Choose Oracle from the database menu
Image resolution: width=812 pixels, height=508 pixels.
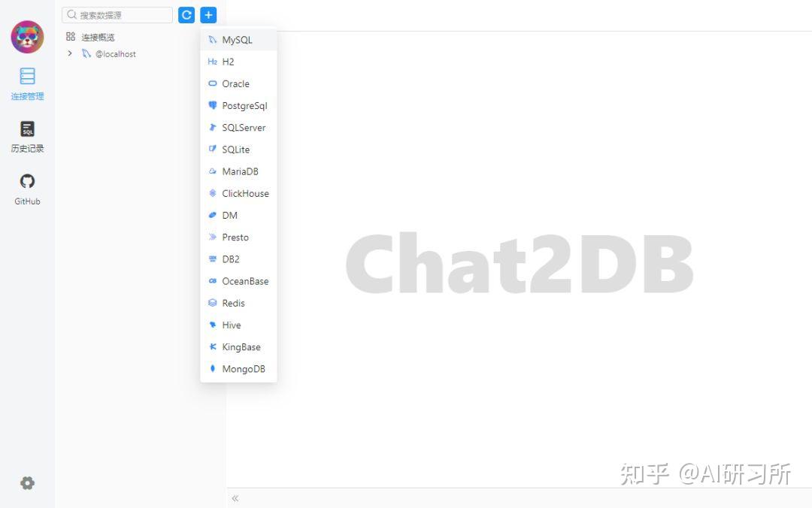pos(239,84)
